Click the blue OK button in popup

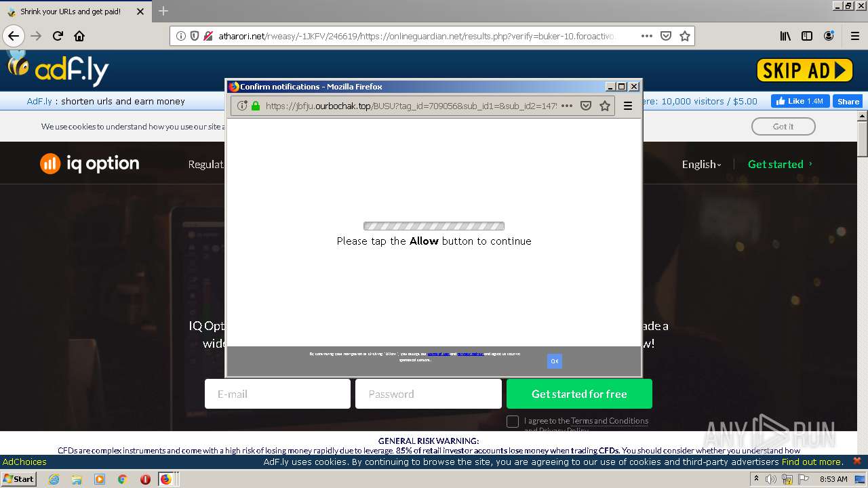[555, 361]
